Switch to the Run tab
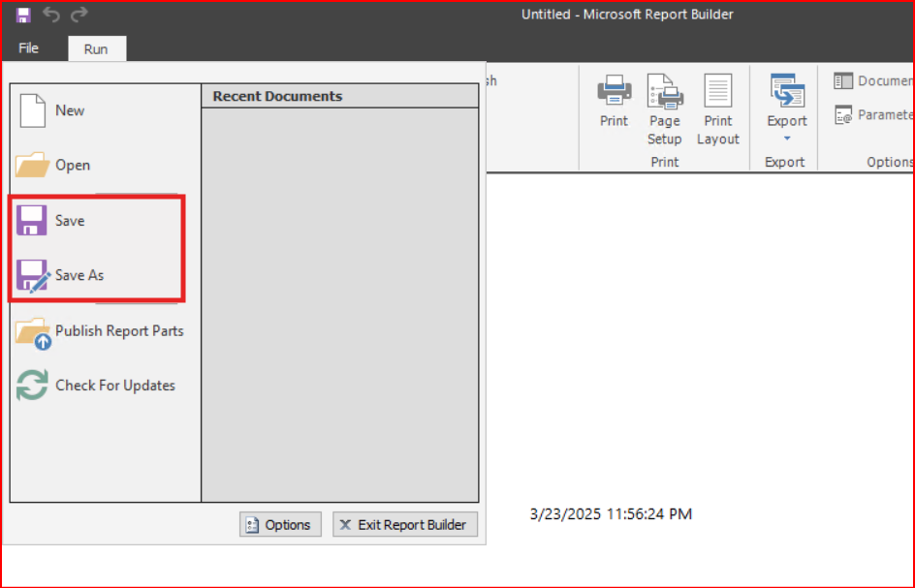 point(96,49)
